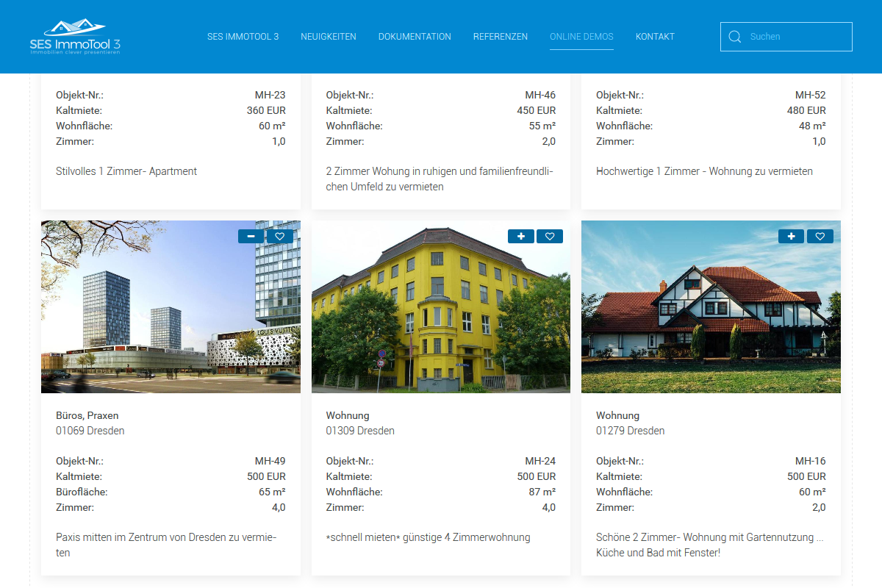Open the Referenzen navigation link
Viewport: 882px width, 588px height.
[x=500, y=37]
